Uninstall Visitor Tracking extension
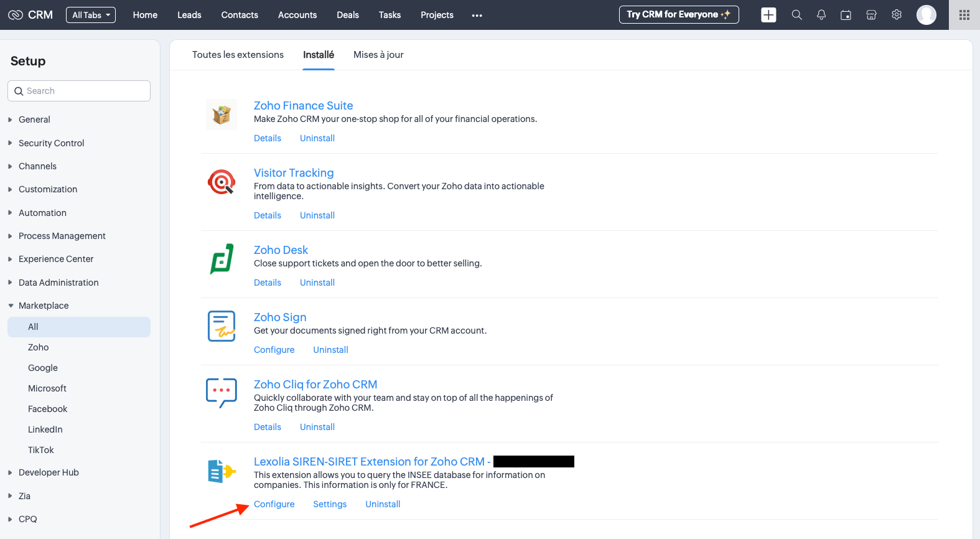This screenshot has height=539, width=980. click(317, 215)
